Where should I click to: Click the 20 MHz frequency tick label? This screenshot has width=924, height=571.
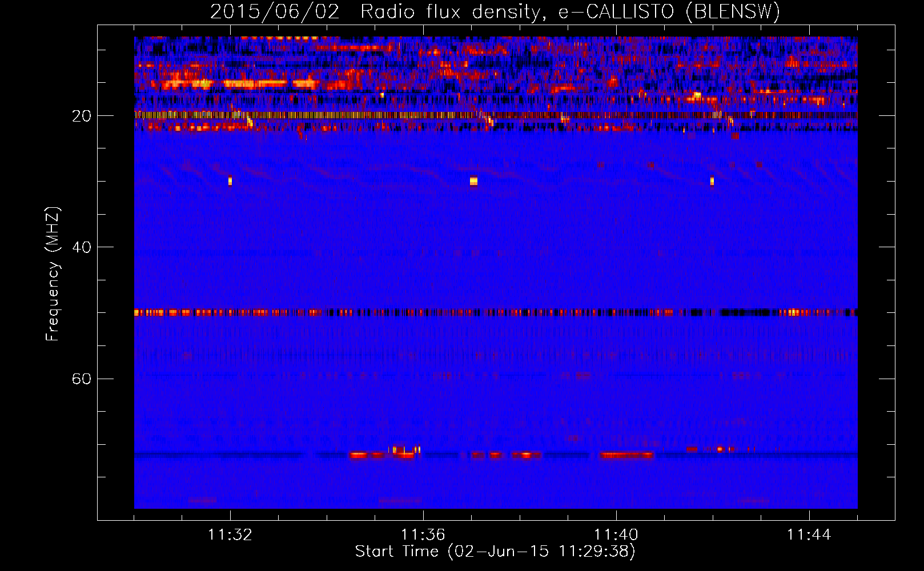pyautogui.click(x=82, y=116)
